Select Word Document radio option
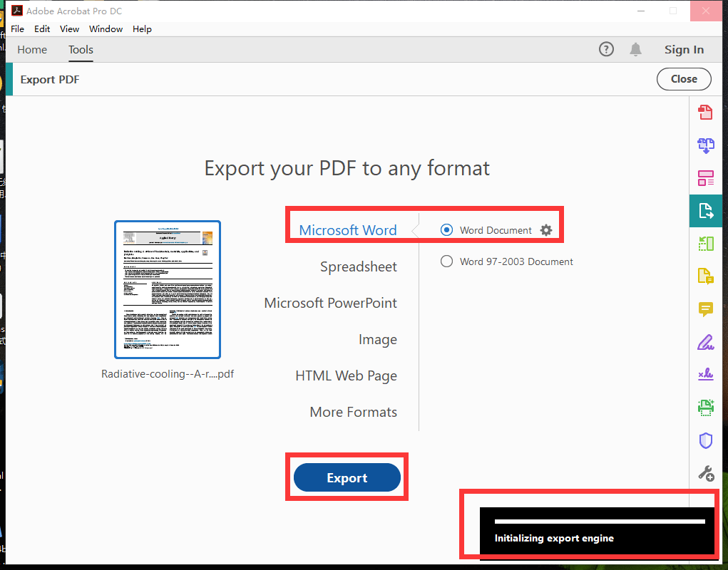Viewport: 728px width, 570px height. (x=446, y=230)
